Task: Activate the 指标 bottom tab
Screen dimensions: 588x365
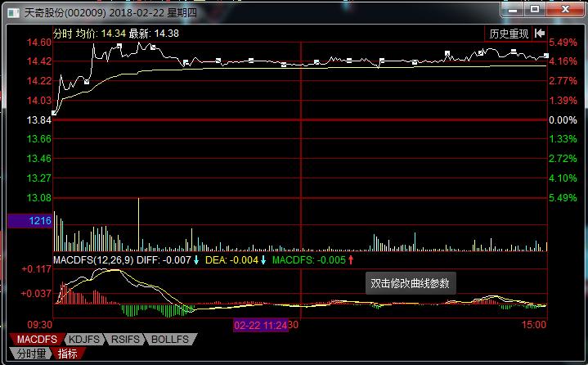Action: (x=68, y=354)
